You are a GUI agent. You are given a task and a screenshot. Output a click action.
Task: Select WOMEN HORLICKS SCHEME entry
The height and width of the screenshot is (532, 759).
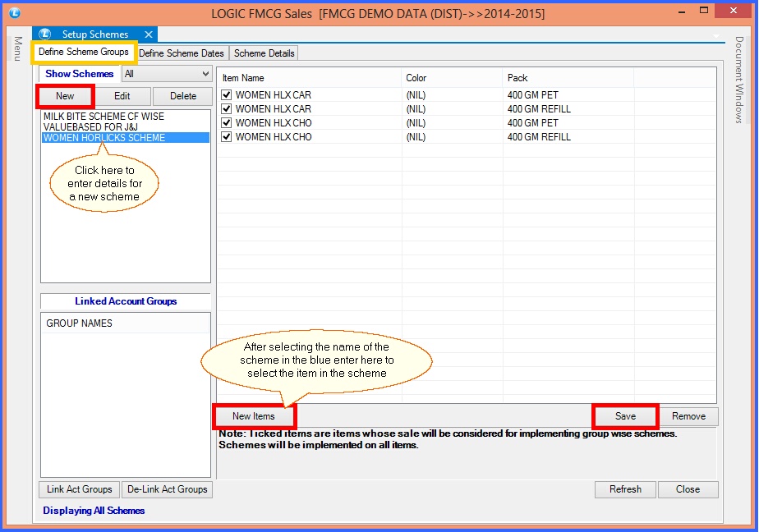coord(126,138)
